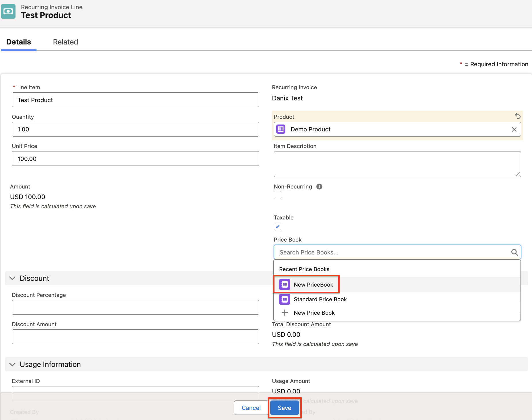The image size is (532, 420).
Task: Click the Non-Recurring info icon
Action: pyautogui.click(x=319, y=186)
